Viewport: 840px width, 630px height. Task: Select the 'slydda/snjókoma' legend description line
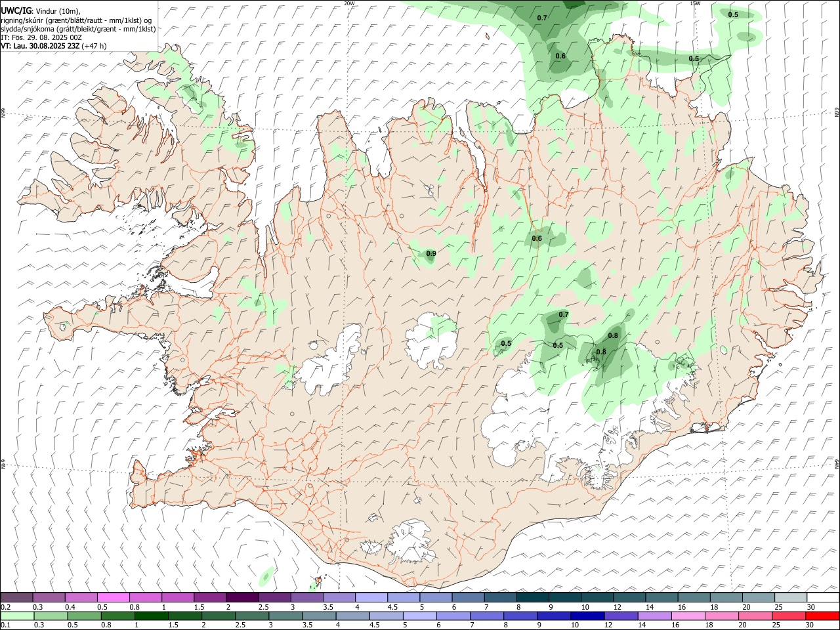pyautogui.click(x=78, y=29)
